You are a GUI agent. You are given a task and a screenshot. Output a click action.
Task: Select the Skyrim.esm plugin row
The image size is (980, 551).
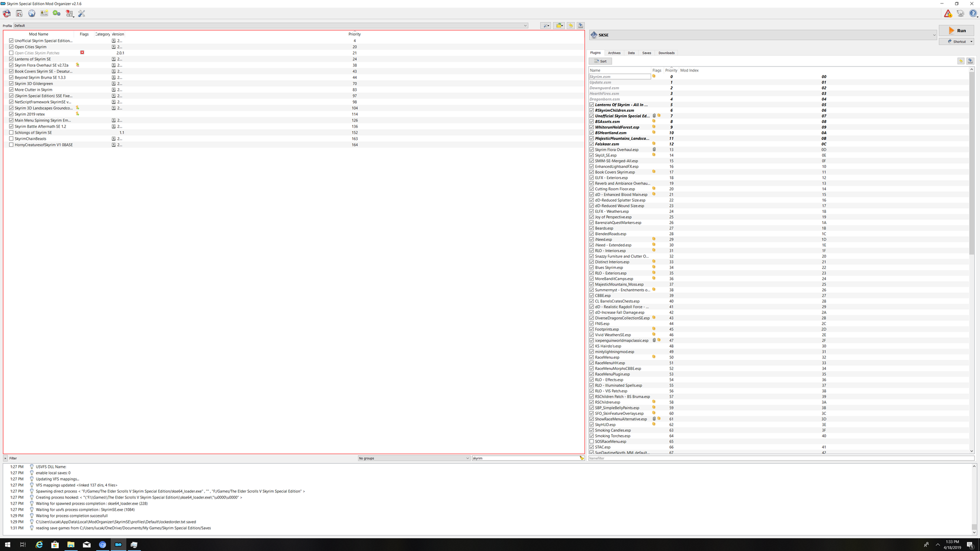point(778,77)
